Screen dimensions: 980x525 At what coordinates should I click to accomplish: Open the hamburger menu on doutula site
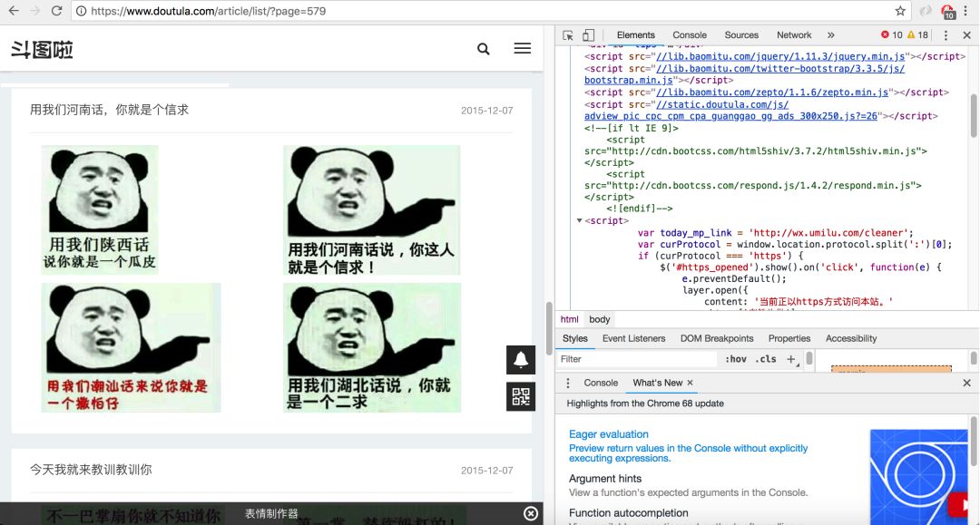(523, 48)
